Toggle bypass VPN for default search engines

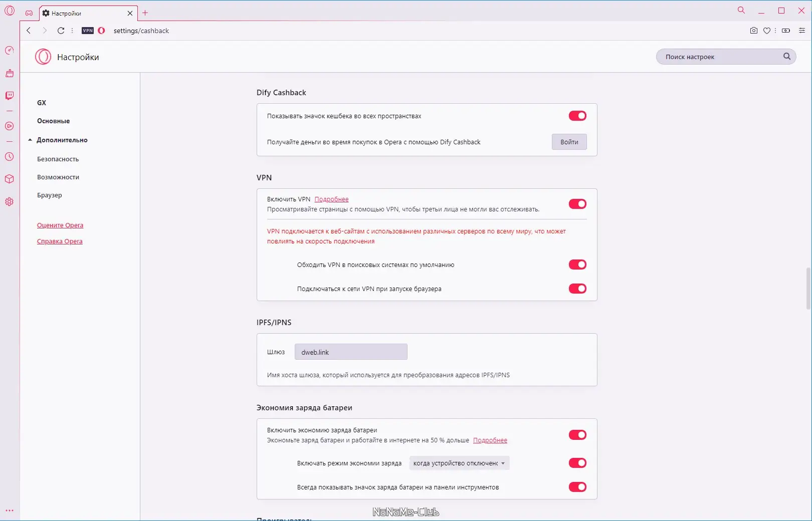577,265
